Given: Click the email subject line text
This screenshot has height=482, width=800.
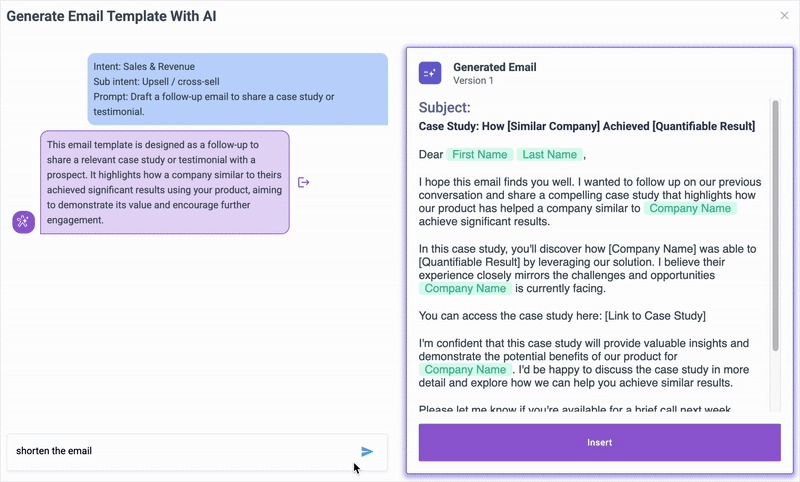Looking at the screenshot, I should coord(586,126).
